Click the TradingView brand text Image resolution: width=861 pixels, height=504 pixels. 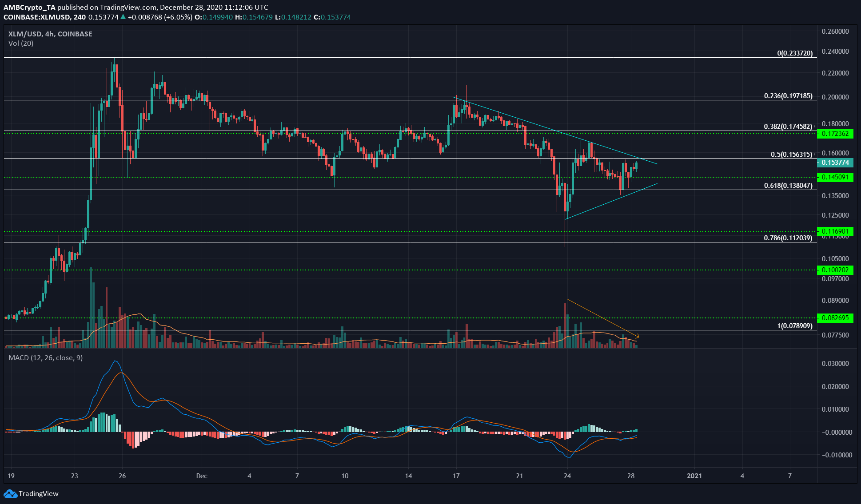click(x=39, y=493)
